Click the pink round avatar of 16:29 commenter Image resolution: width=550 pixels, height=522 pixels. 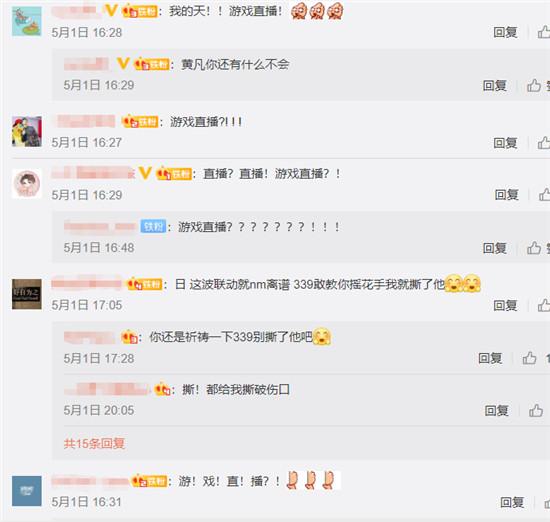tap(27, 183)
